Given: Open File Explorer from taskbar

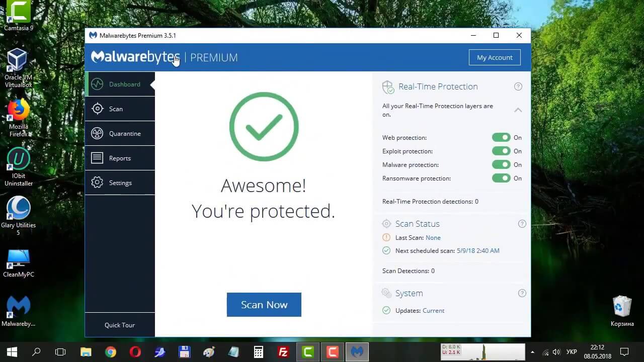Looking at the screenshot, I should coord(86,351).
